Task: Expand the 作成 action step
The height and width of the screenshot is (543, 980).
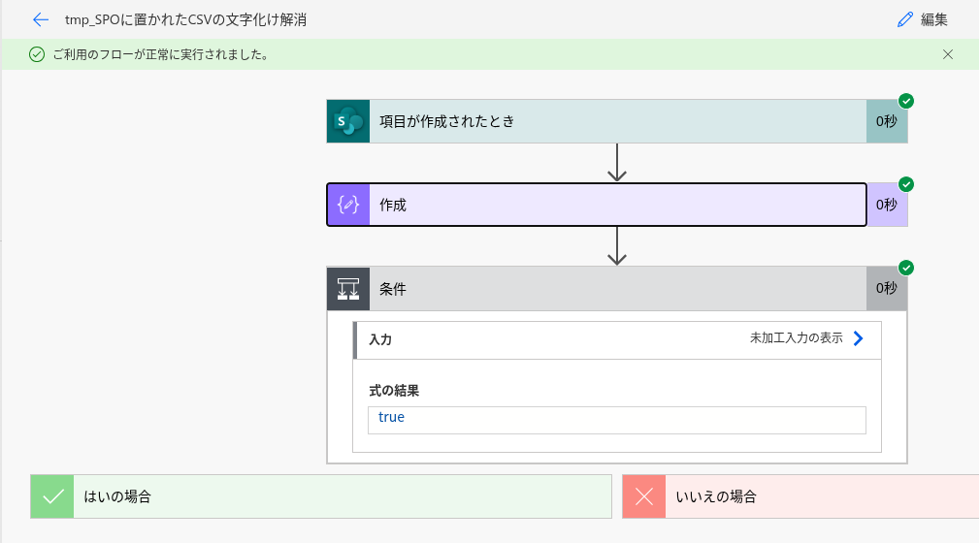Action: click(617, 205)
